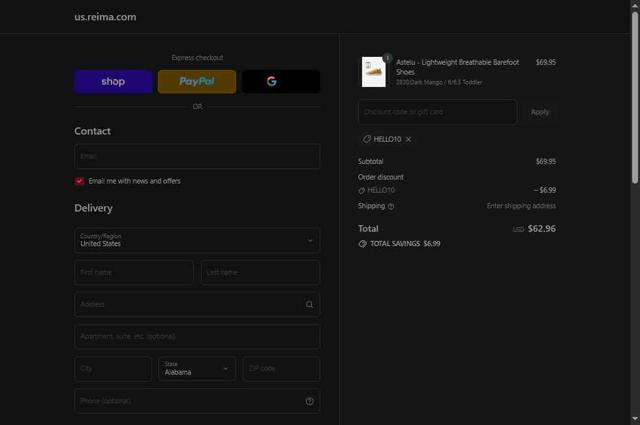Screen dimensions: 640x425
Task: Focus the Email contact field
Action: 197,156
